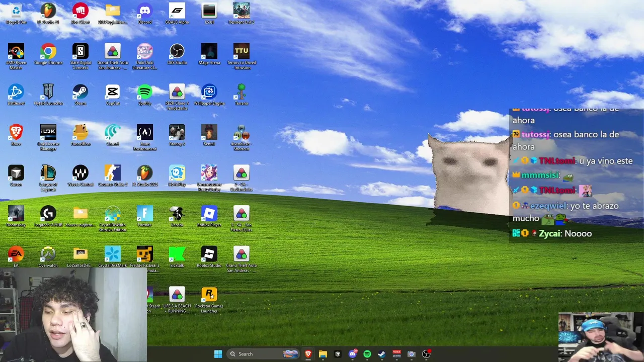Image resolution: width=644 pixels, height=362 pixels.
Task: Open the iLok License Manager shortcut
Action: [x=48, y=138]
